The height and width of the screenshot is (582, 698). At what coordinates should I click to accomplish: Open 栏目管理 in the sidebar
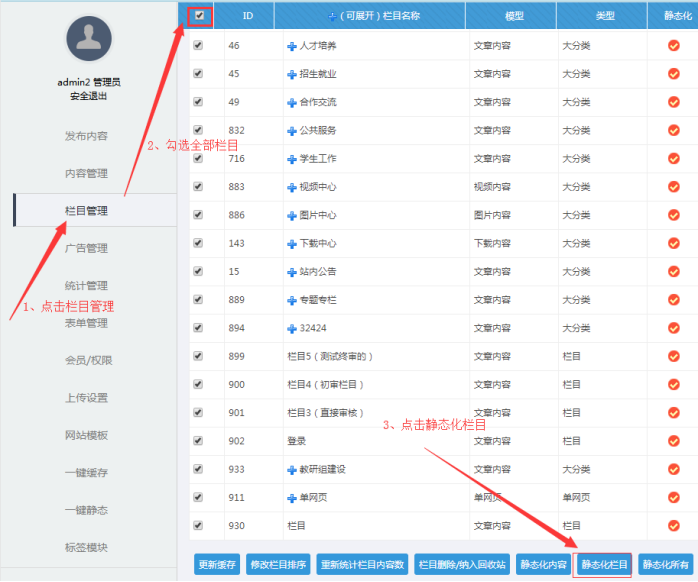86,211
